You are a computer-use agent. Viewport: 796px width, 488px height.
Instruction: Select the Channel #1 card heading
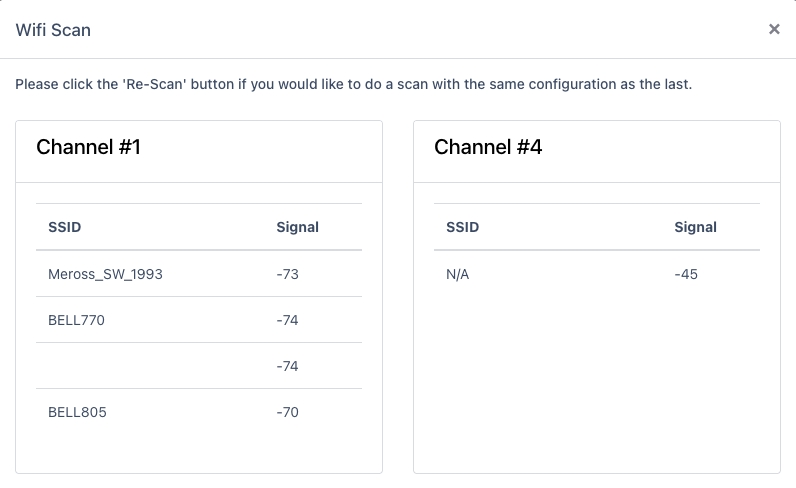88,147
